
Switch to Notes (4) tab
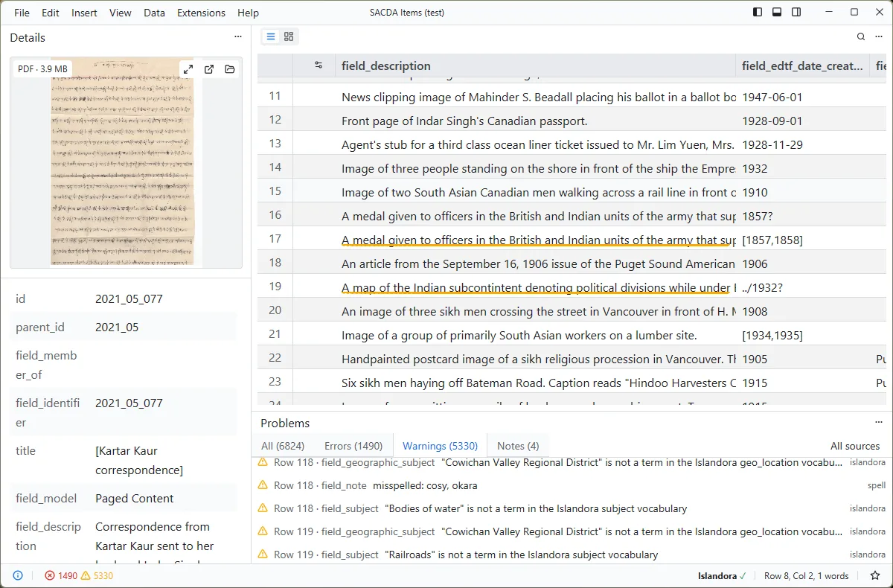coord(518,446)
